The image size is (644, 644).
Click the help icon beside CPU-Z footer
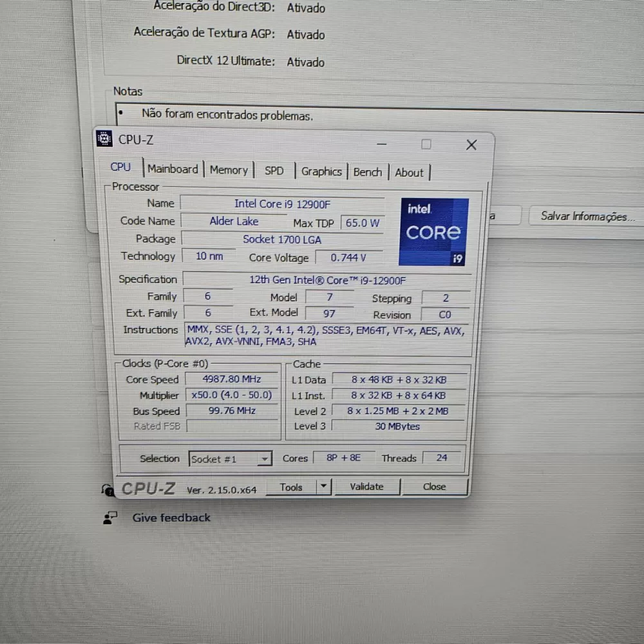click(108, 489)
